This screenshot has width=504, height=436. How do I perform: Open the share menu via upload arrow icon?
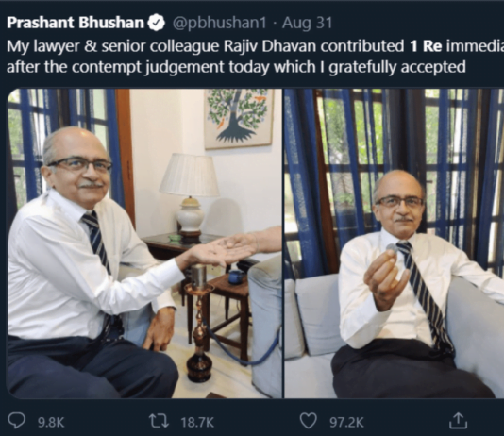coord(458,420)
